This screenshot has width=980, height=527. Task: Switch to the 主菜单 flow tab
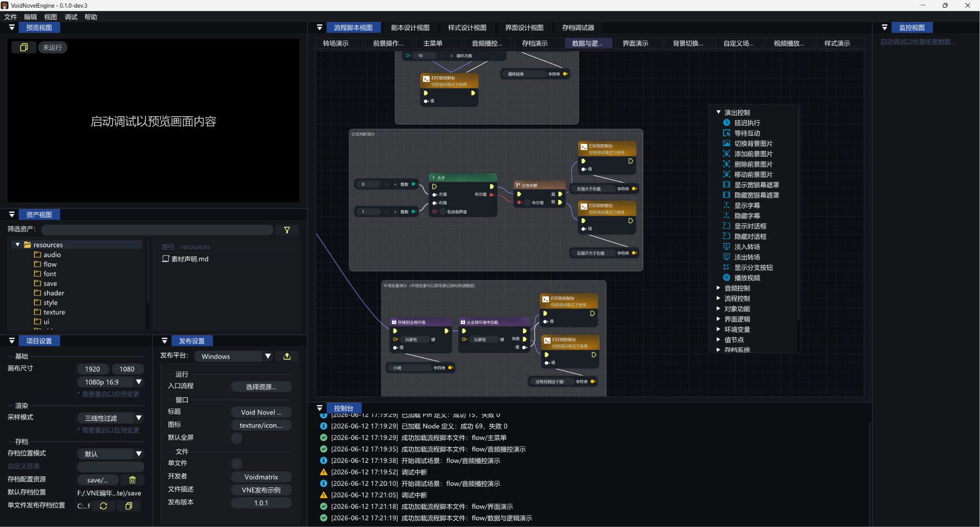[433, 43]
